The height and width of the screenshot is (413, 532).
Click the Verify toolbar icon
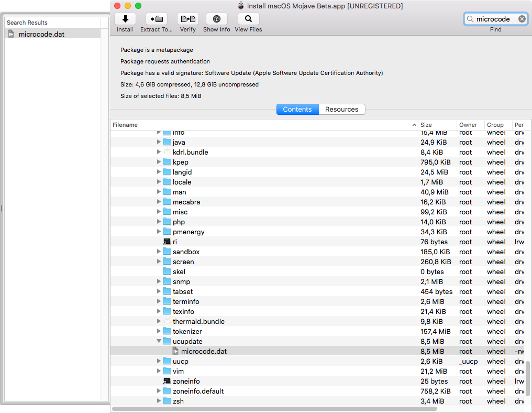[x=188, y=19]
